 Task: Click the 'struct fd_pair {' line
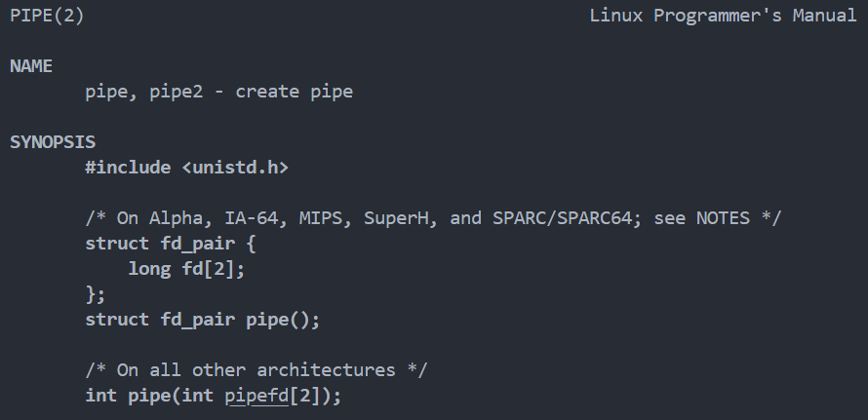point(171,244)
